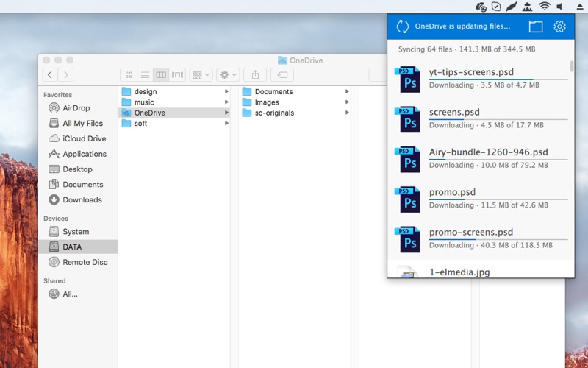
Task: Expand arrow next to soft folder
Action: [x=226, y=123]
